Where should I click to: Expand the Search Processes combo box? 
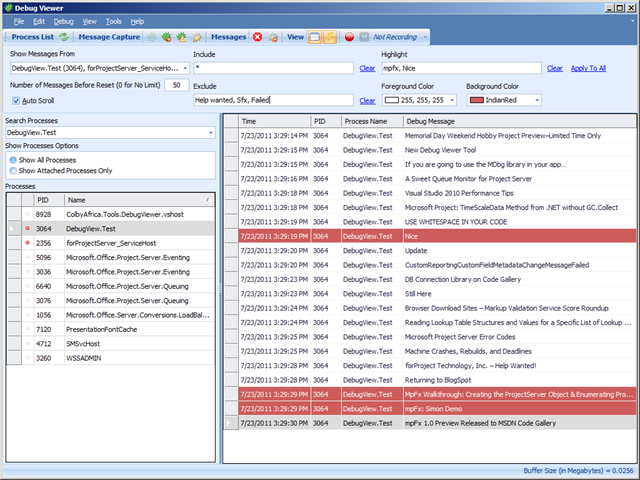(211, 132)
